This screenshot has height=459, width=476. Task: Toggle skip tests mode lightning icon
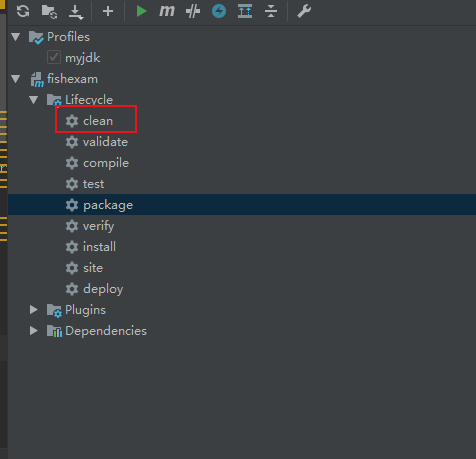pyautogui.click(x=219, y=11)
